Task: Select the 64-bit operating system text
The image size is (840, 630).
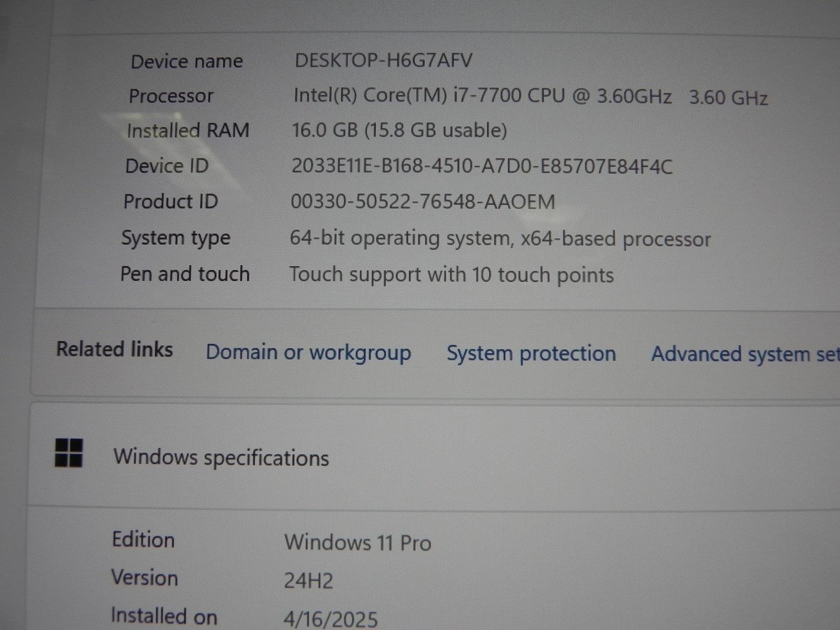Action: tap(500, 239)
